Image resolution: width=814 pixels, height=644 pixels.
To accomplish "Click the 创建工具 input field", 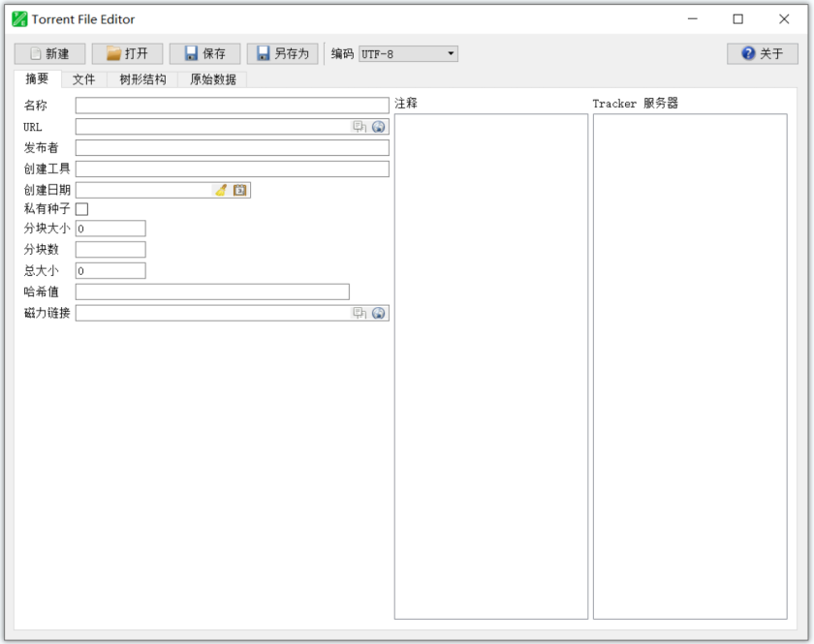I will 232,169.
